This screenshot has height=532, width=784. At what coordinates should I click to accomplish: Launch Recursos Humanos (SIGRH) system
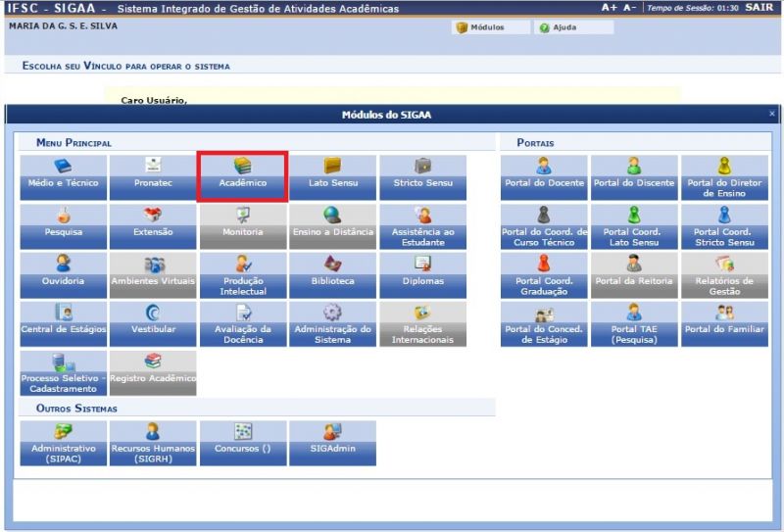click(152, 443)
